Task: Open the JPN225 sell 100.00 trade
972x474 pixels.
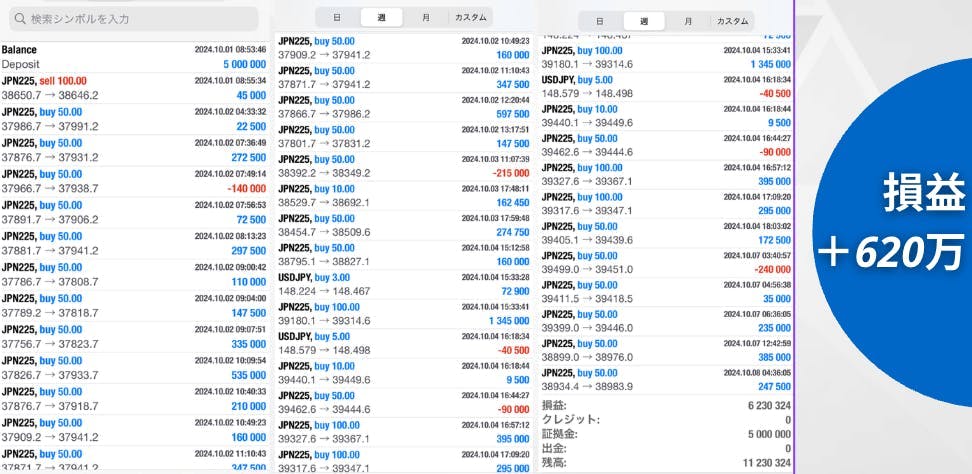Action: click(134, 88)
